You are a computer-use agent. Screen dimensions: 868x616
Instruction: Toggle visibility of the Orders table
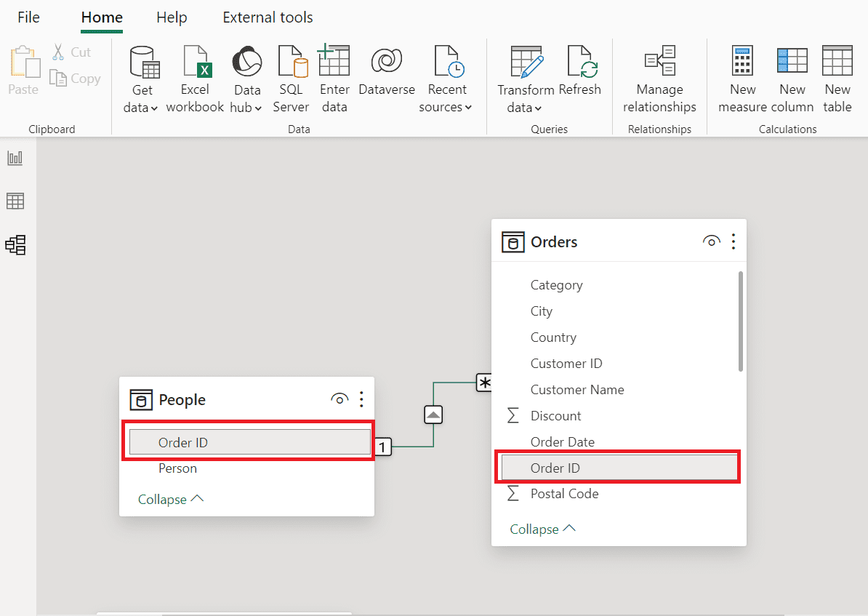tap(711, 241)
